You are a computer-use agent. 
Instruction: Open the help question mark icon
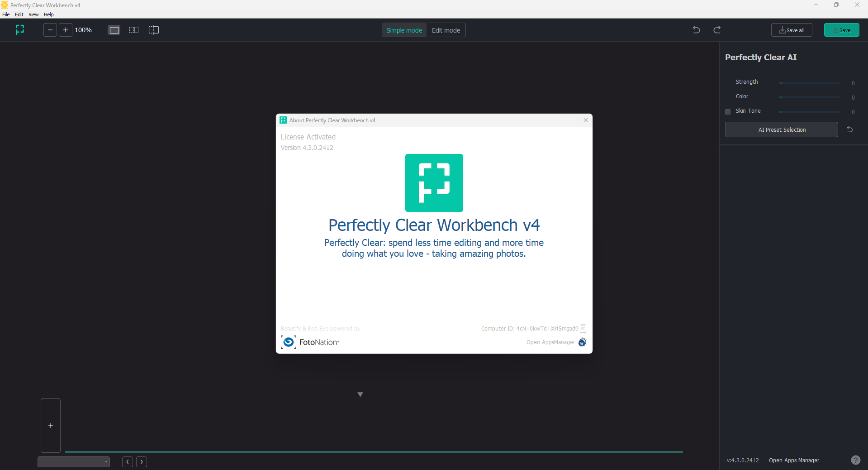(856, 460)
